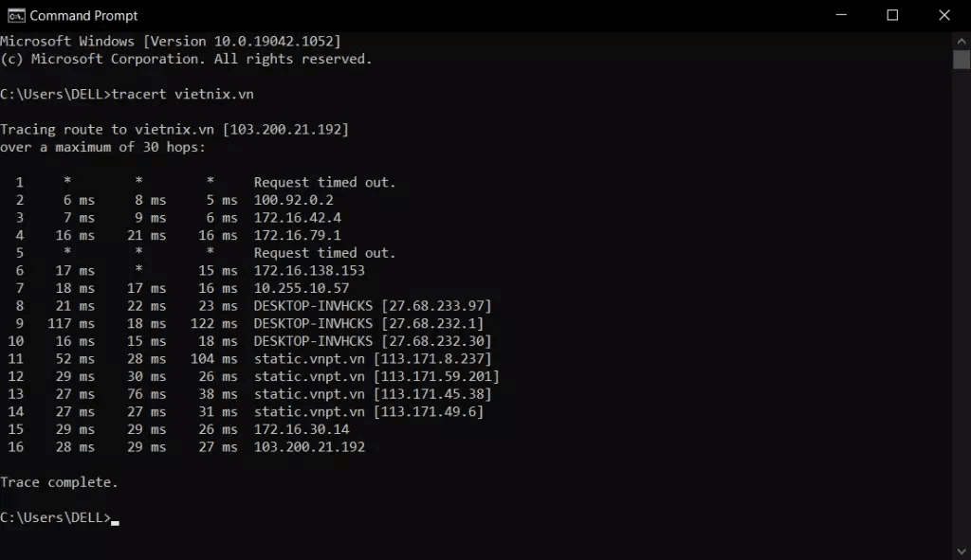Click the tracert vietnix.vn command text
971x560 pixels.
tap(183, 94)
